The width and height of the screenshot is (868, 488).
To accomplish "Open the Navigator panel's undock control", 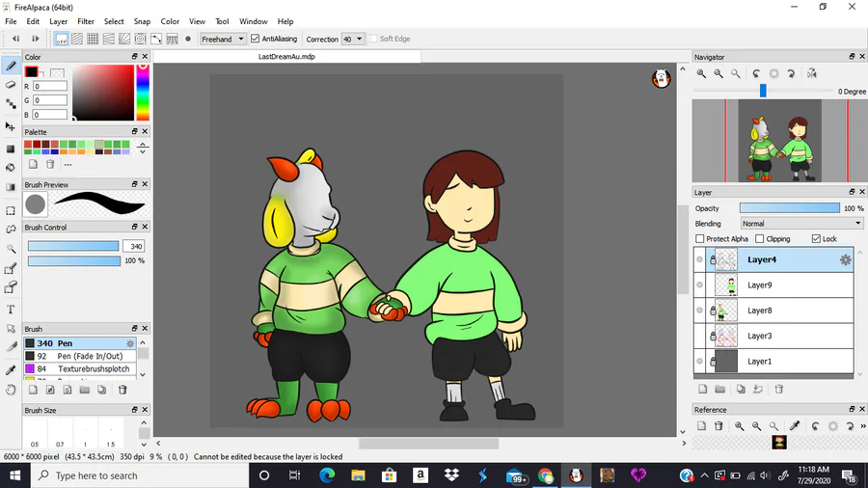I will pyautogui.click(x=852, y=57).
